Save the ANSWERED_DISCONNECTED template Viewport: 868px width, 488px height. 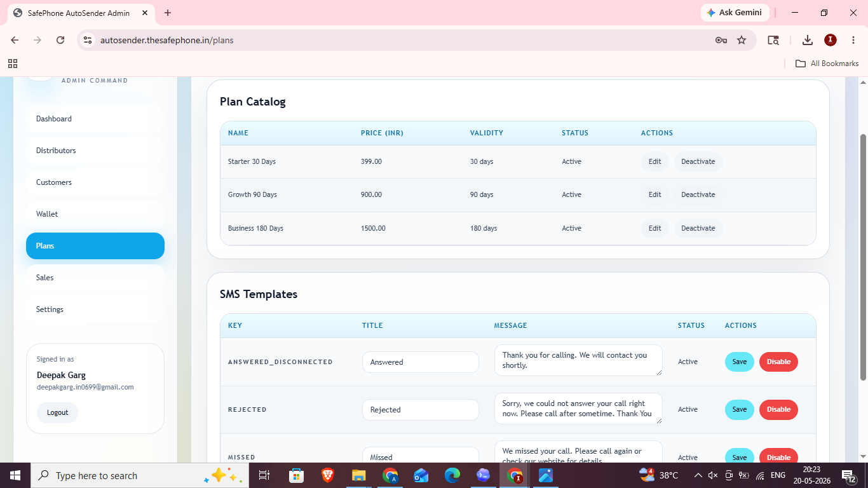[740, 362]
